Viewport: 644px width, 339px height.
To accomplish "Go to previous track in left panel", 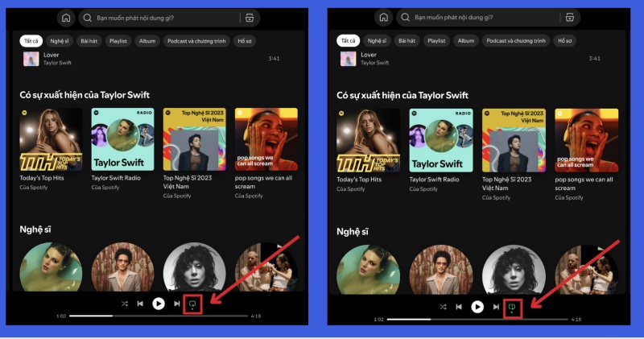I will coord(140,304).
